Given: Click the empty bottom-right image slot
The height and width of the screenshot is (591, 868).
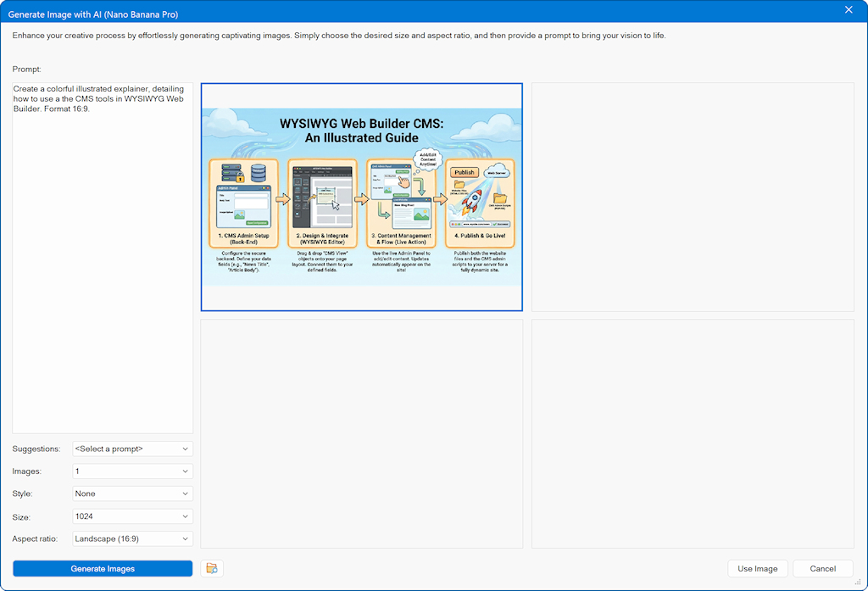Looking at the screenshot, I should [693, 433].
